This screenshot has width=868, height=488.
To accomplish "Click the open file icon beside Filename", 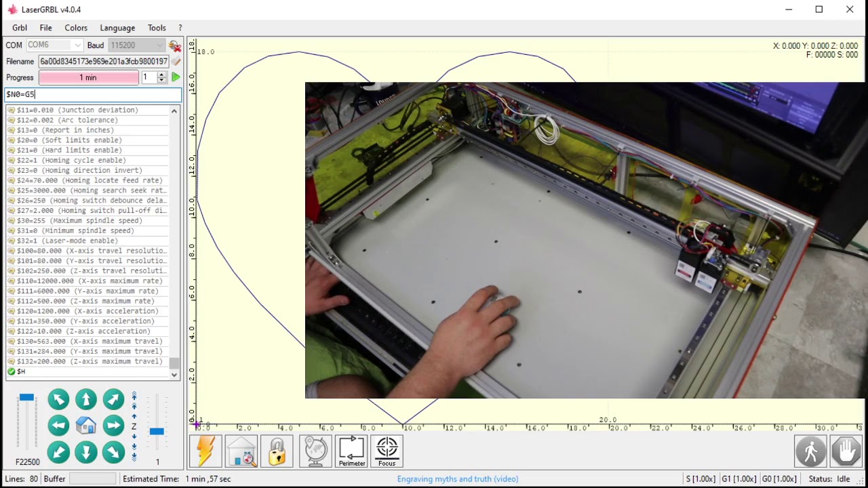I will tap(176, 61).
